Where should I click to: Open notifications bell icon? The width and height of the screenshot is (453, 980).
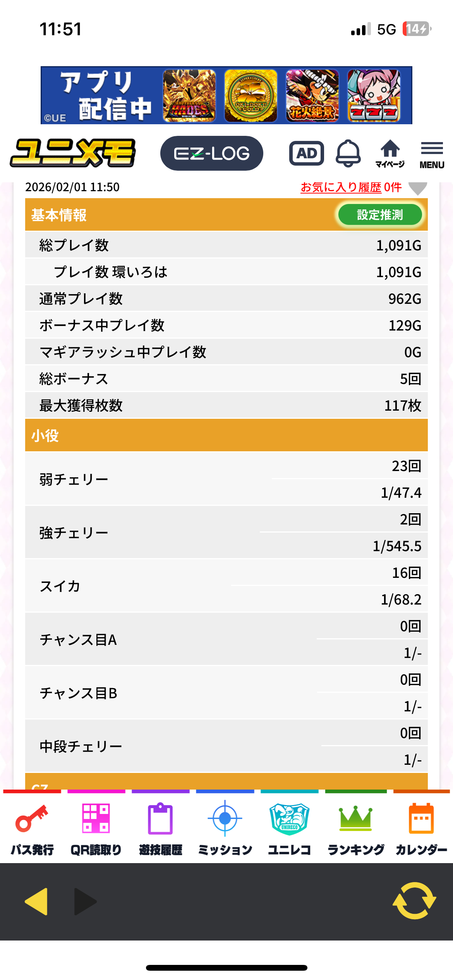[x=348, y=153]
